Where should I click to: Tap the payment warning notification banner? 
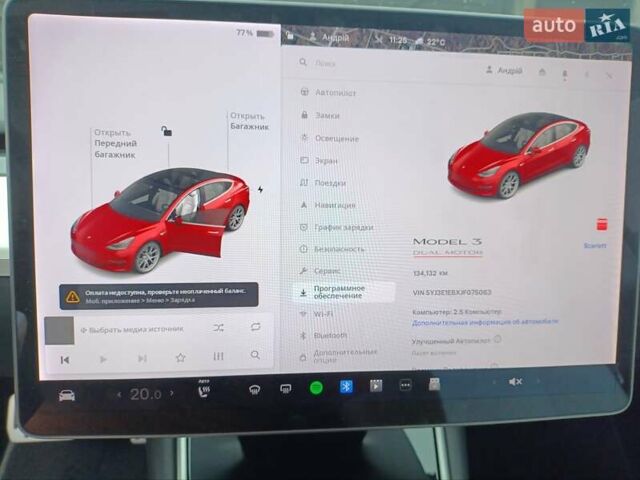159,296
